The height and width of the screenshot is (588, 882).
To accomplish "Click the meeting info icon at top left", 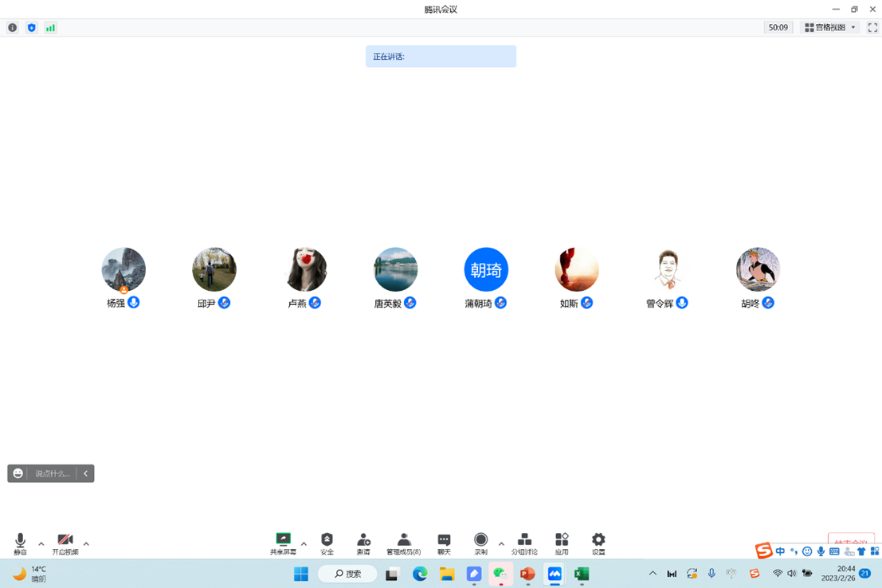I will point(13,27).
